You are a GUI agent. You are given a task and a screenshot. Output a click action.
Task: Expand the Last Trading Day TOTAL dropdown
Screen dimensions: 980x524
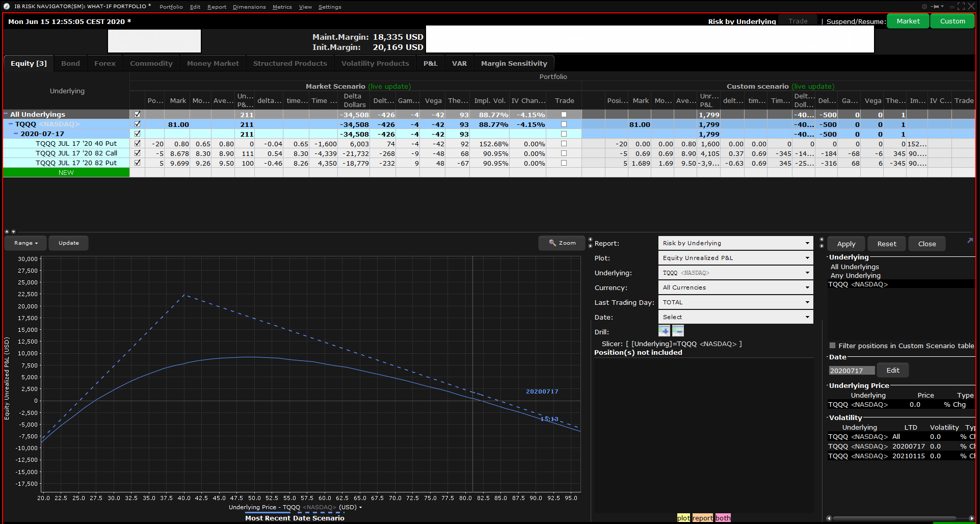tap(735, 302)
